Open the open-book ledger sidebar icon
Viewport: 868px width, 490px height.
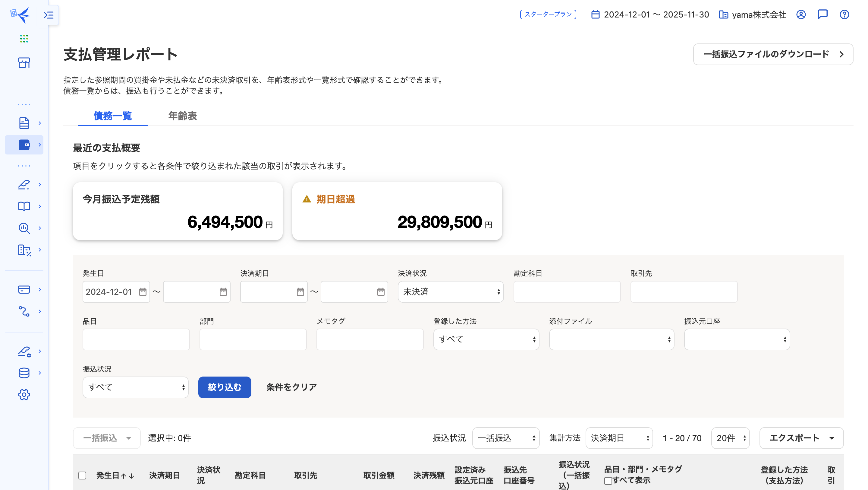pos(24,206)
